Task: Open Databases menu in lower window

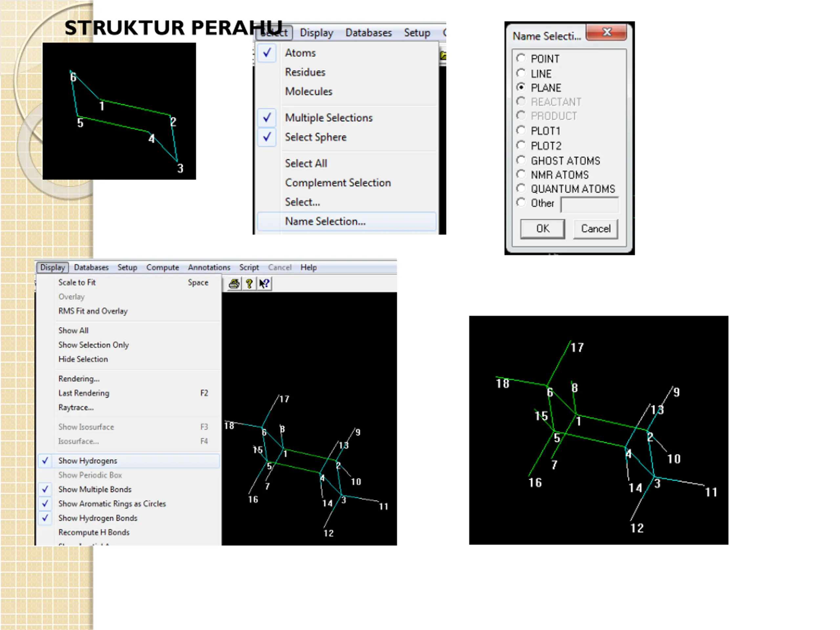Action: pyautogui.click(x=91, y=267)
